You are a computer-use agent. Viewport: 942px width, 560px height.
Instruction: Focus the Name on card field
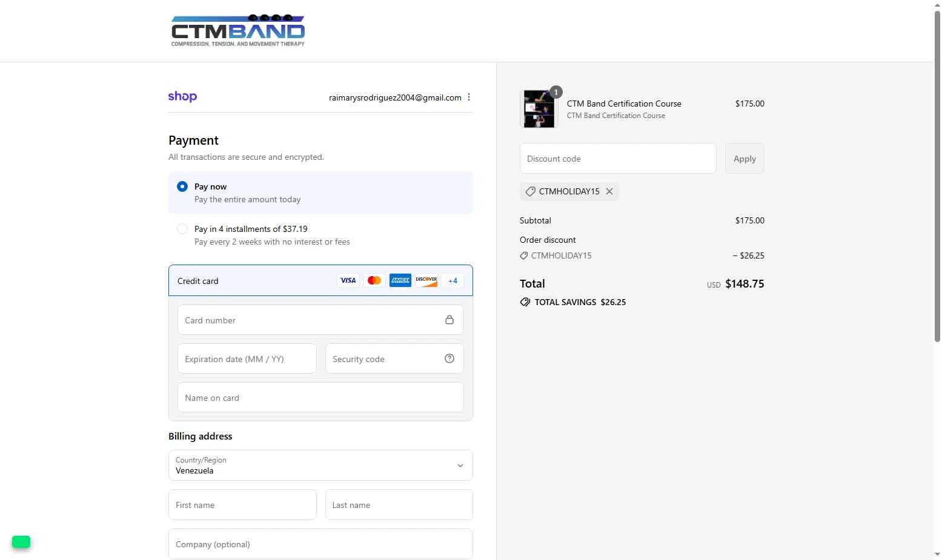click(320, 397)
